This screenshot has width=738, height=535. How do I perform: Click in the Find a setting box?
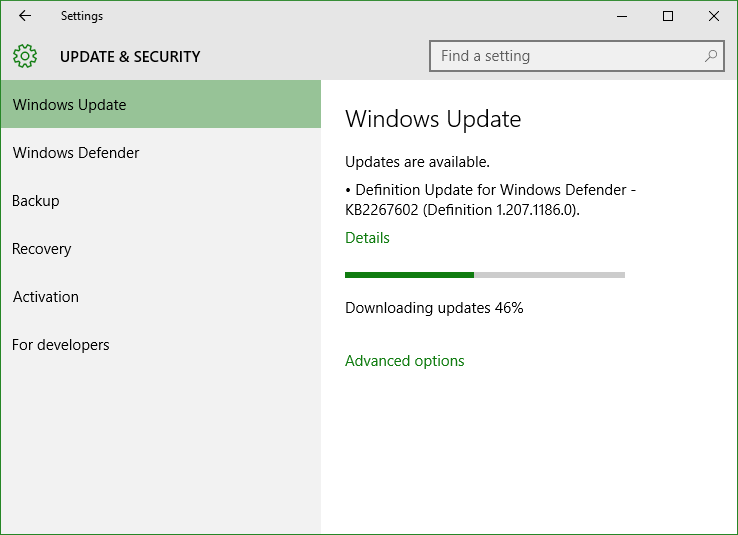pyautogui.click(x=577, y=56)
